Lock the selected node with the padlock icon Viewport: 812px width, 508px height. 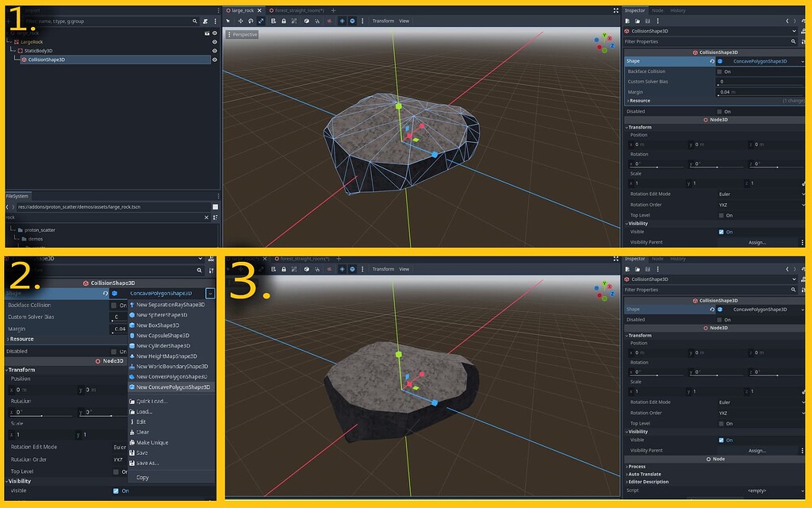(x=284, y=21)
